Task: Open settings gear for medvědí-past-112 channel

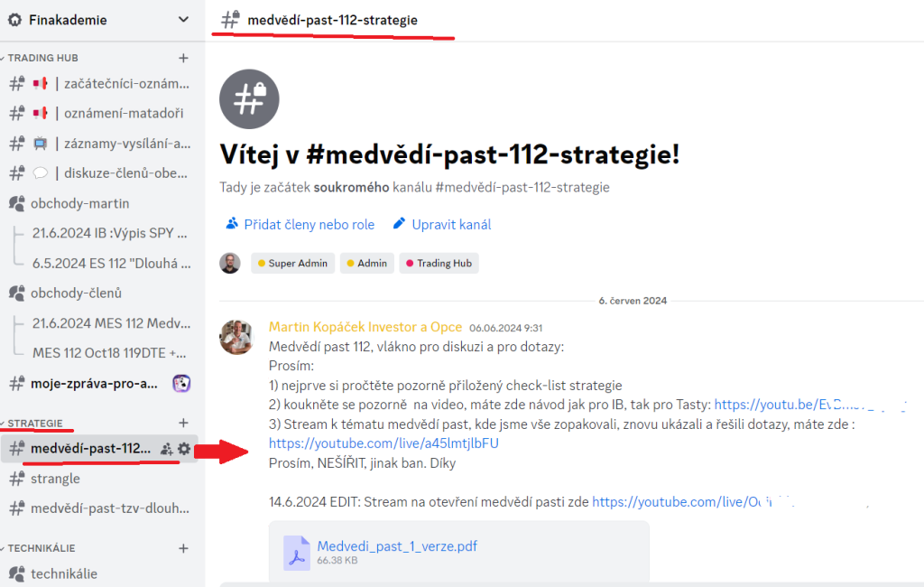Action: (x=184, y=449)
